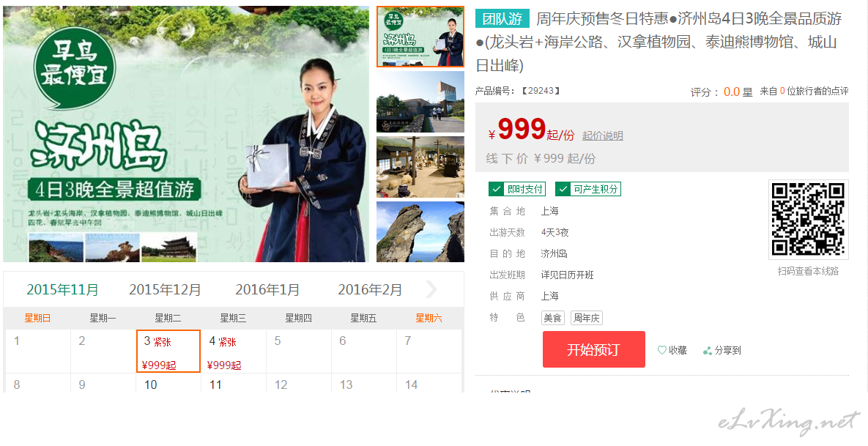The height and width of the screenshot is (446, 868).
Task: Select the 美食 feature tag
Action: click(552, 318)
